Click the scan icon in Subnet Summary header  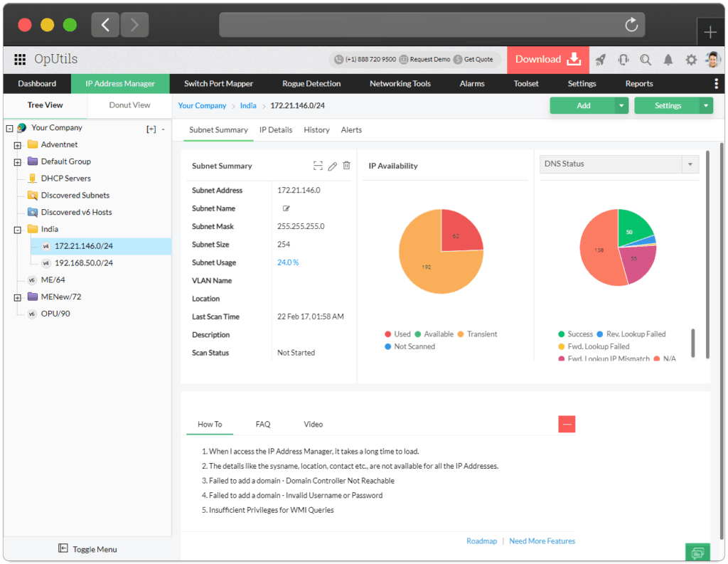tap(318, 166)
